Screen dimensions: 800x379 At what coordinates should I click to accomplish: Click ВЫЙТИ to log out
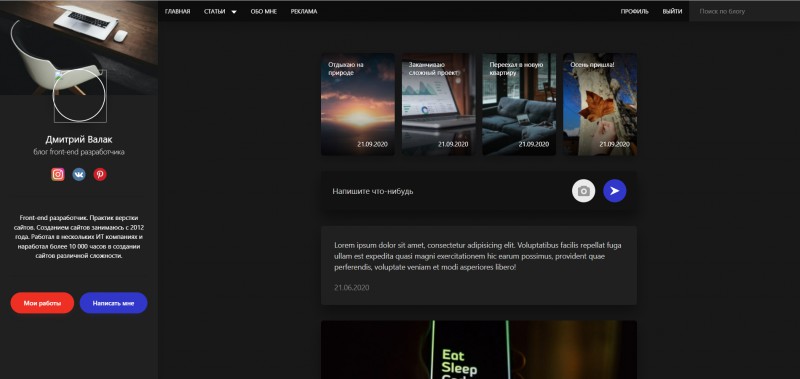[672, 12]
